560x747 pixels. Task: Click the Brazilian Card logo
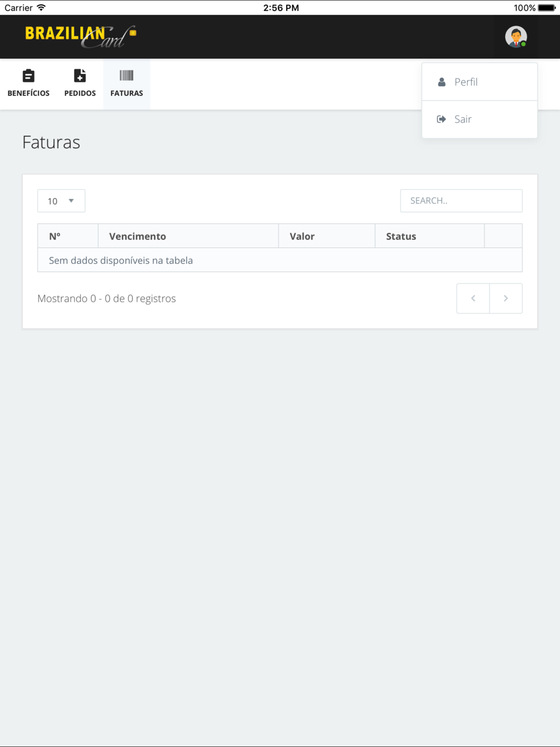81,36
